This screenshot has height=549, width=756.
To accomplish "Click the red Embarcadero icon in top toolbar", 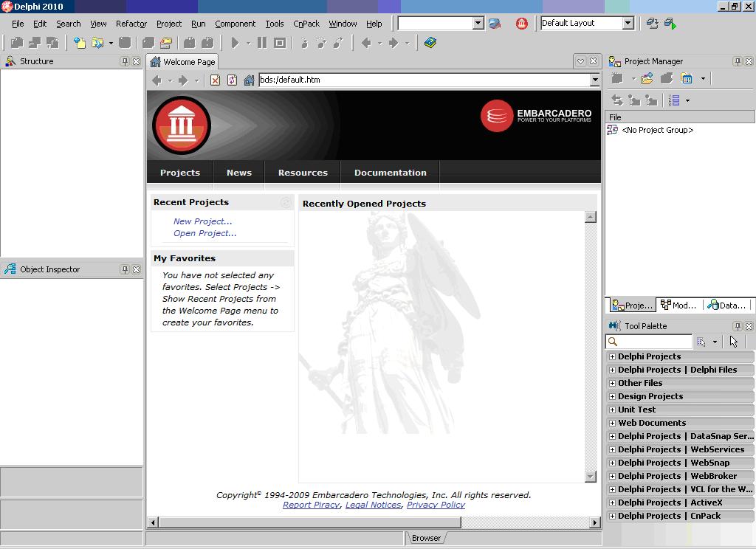I will [x=522, y=24].
